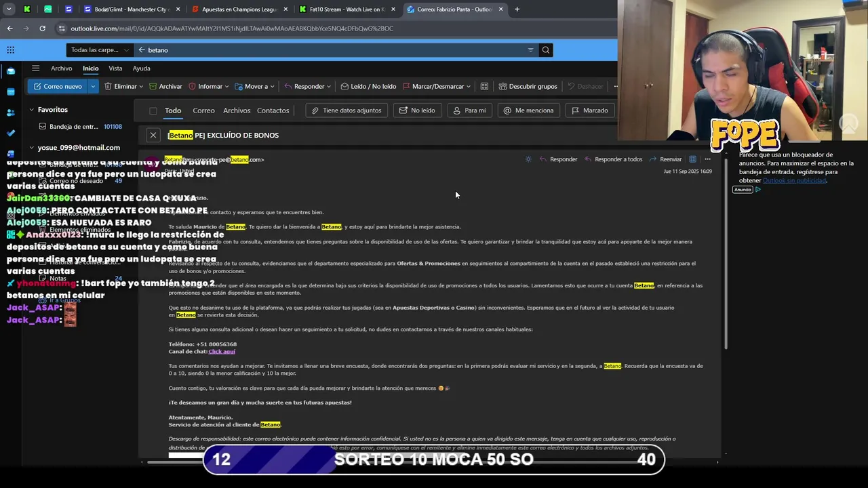Show Contactos search results tab

(273, 110)
